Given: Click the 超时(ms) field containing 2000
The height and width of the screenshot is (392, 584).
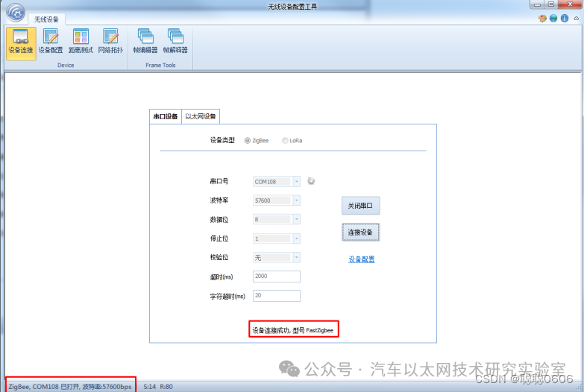Looking at the screenshot, I should (277, 276).
